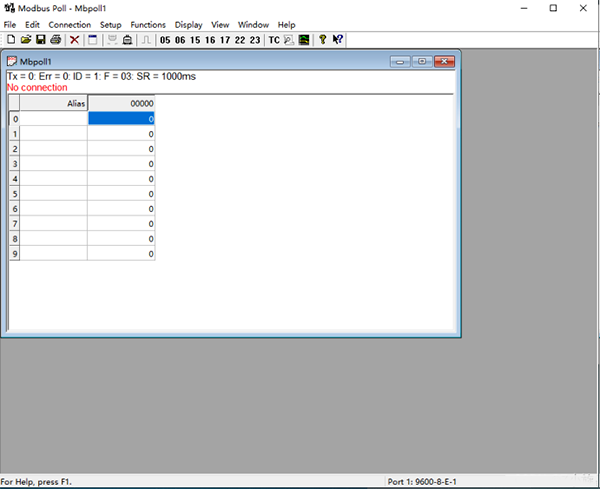Open the Display menu

pyautogui.click(x=188, y=24)
